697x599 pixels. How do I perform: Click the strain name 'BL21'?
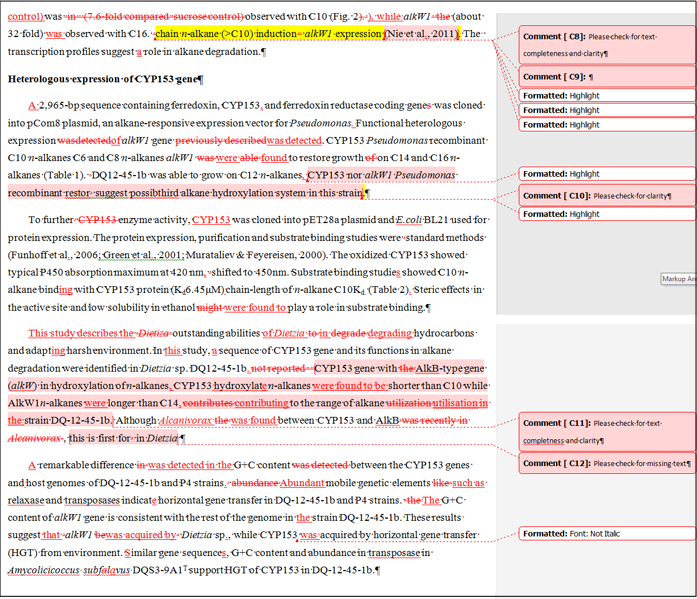click(436, 220)
